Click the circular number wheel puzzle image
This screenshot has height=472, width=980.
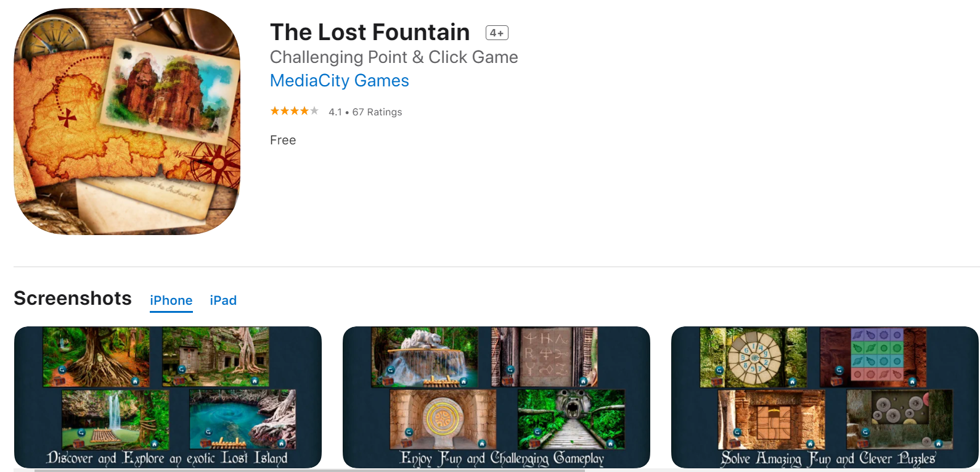pos(753,357)
